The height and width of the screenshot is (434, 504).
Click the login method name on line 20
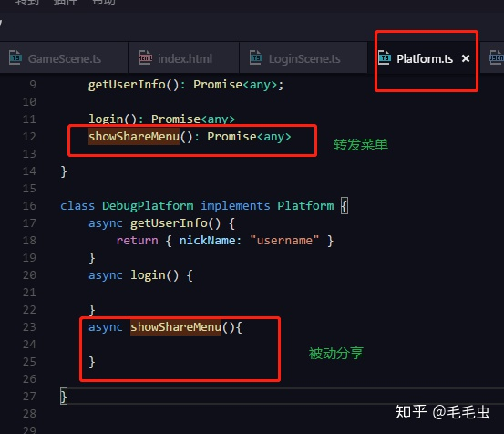pos(148,275)
